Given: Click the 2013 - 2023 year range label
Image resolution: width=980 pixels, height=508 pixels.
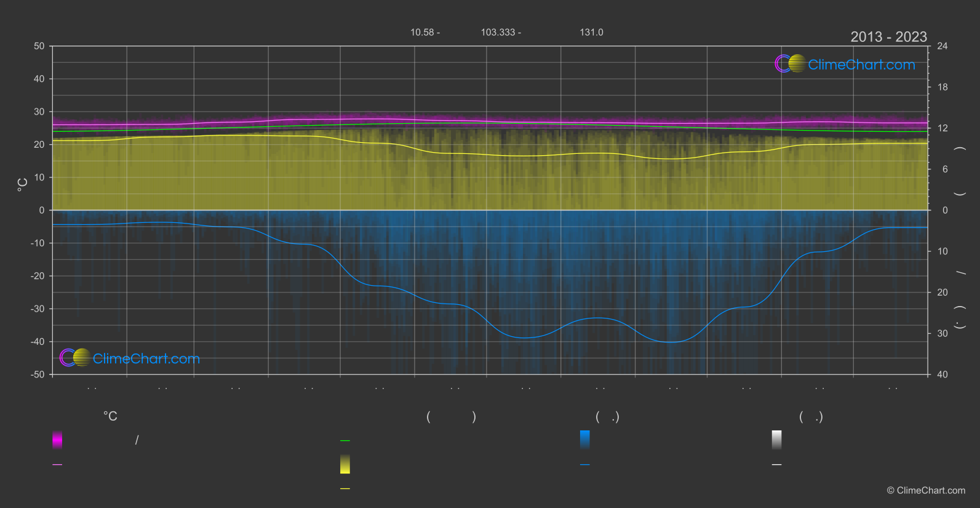Looking at the screenshot, I should pyautogui.click(x=888, y=37).
